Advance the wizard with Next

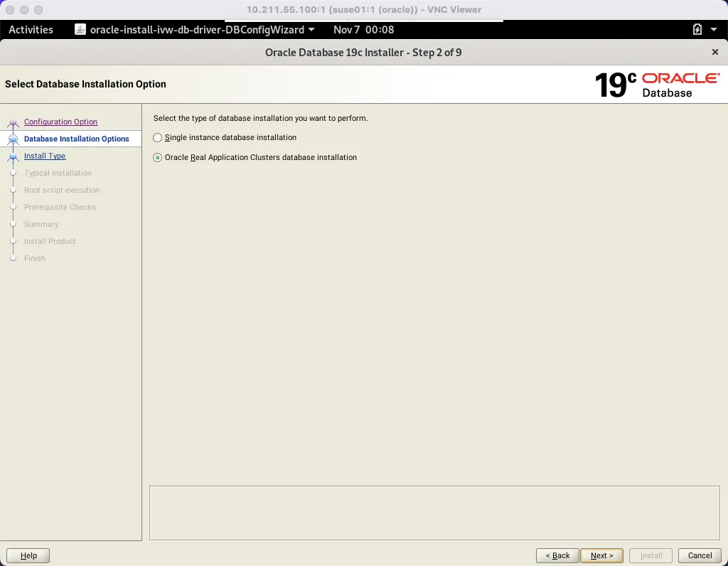(601, 555)
